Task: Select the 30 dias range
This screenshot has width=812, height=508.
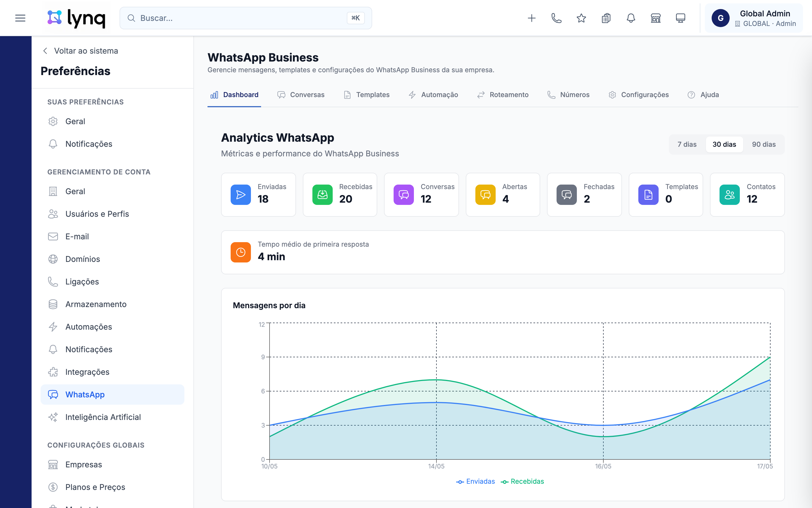Action: click(x=724, y=144)
